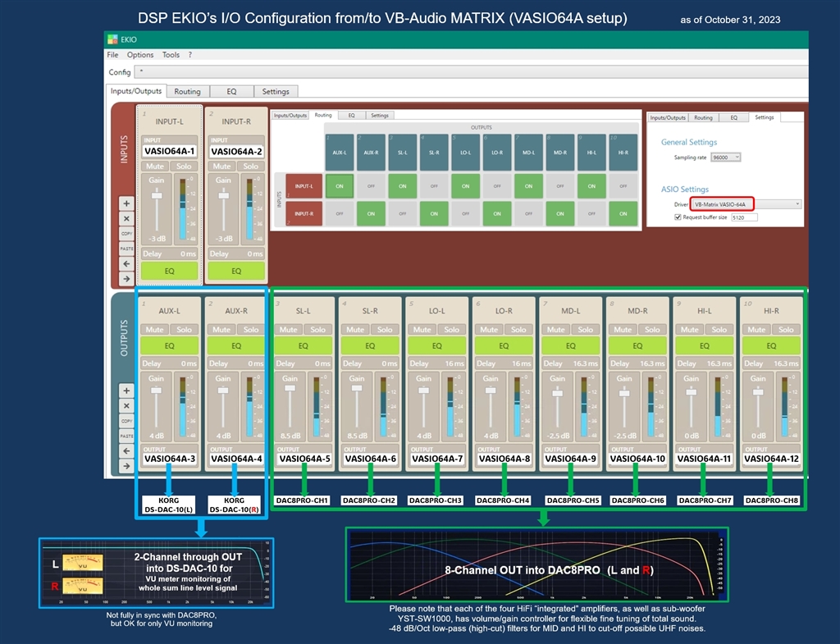This screenshot has height=644, width=840.
Task: Open INPUT-L device selector VASIO64A-1
Action: 169,151
